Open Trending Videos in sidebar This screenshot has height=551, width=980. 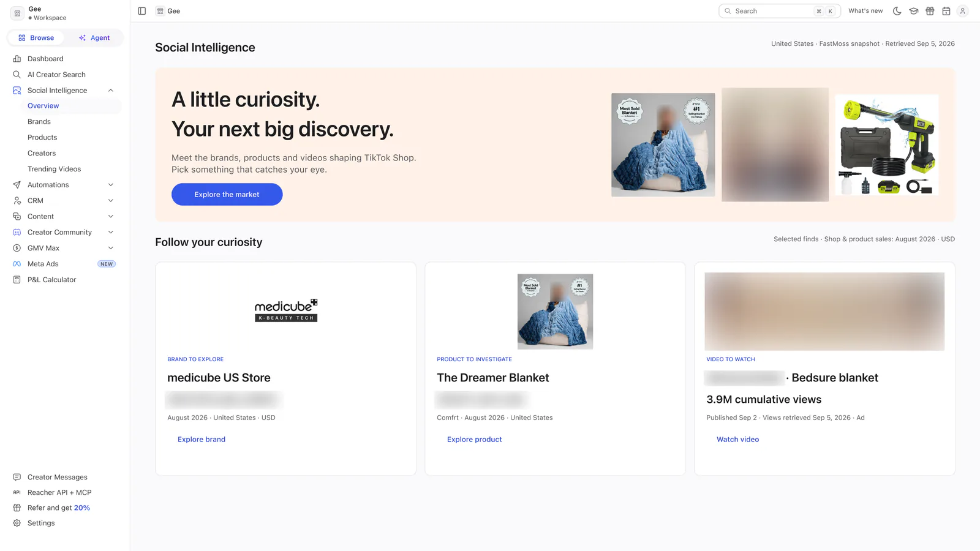click(x=54, y=169)
